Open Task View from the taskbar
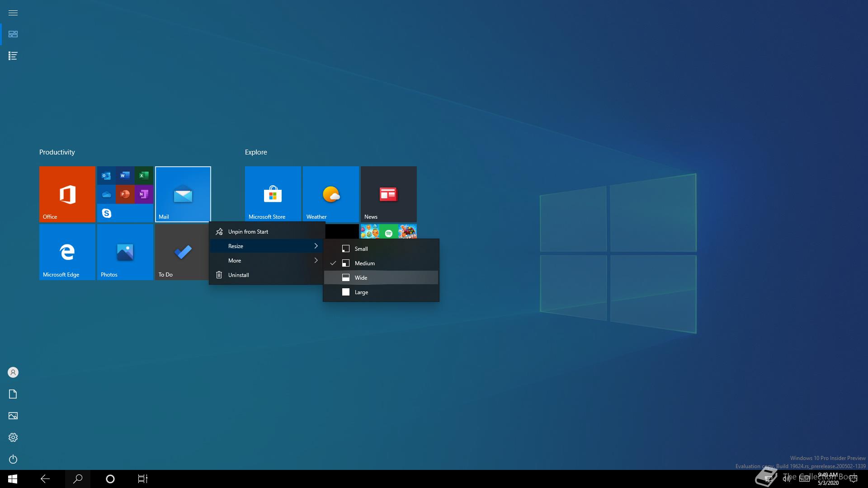 coord(143,479)
